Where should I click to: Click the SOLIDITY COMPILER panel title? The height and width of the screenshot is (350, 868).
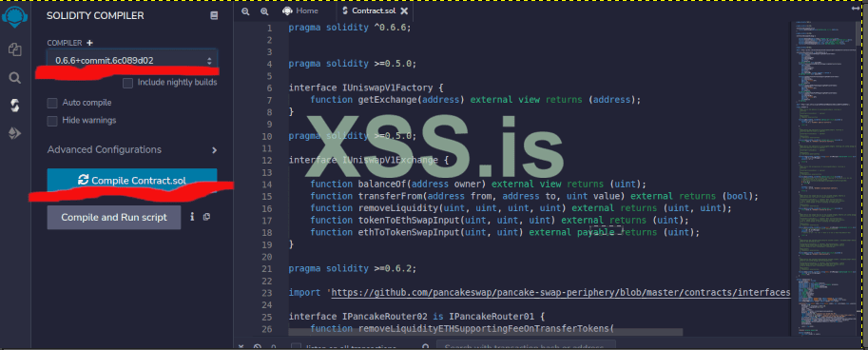(x=95, y=16)
